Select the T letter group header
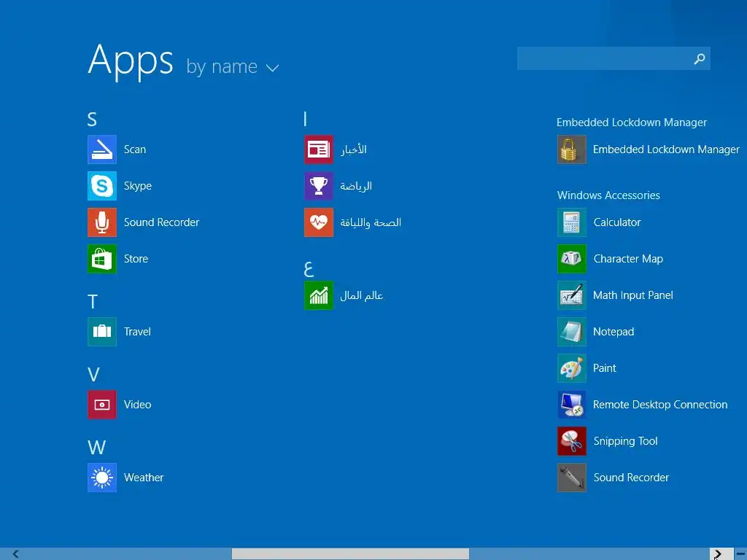 pyautogui.click(x=93, y=302)
